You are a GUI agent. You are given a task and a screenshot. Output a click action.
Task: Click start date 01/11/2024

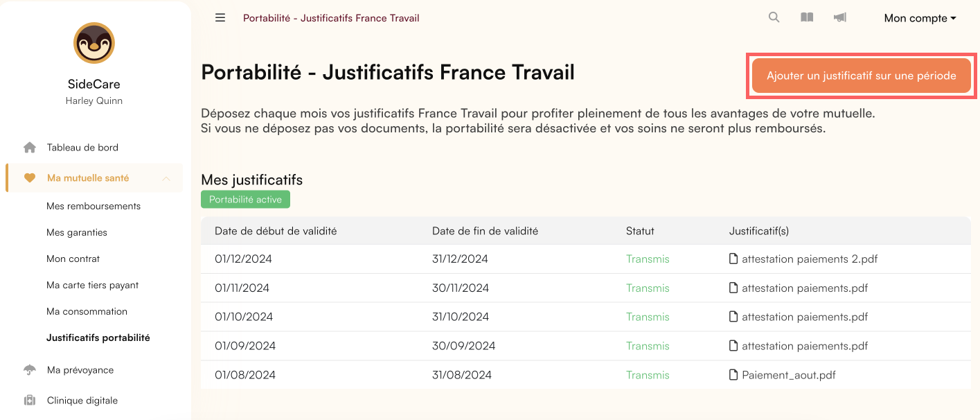tap(242, 288)
